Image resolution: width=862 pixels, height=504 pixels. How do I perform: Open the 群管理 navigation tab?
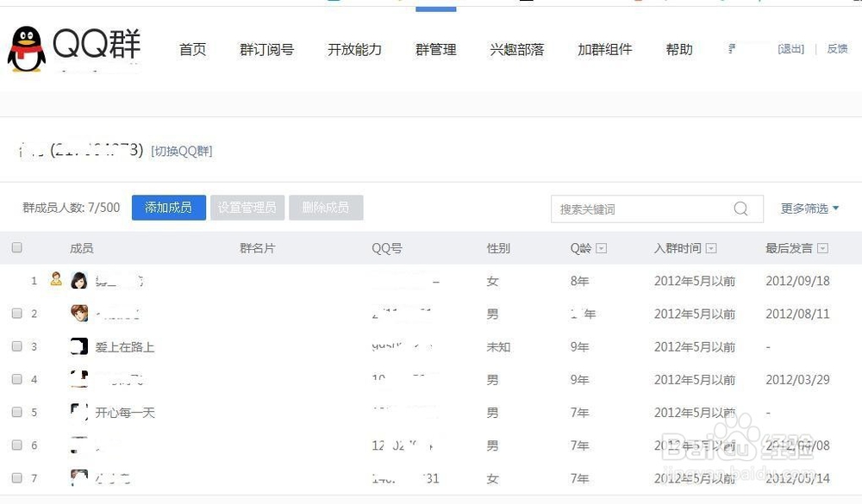435,50
